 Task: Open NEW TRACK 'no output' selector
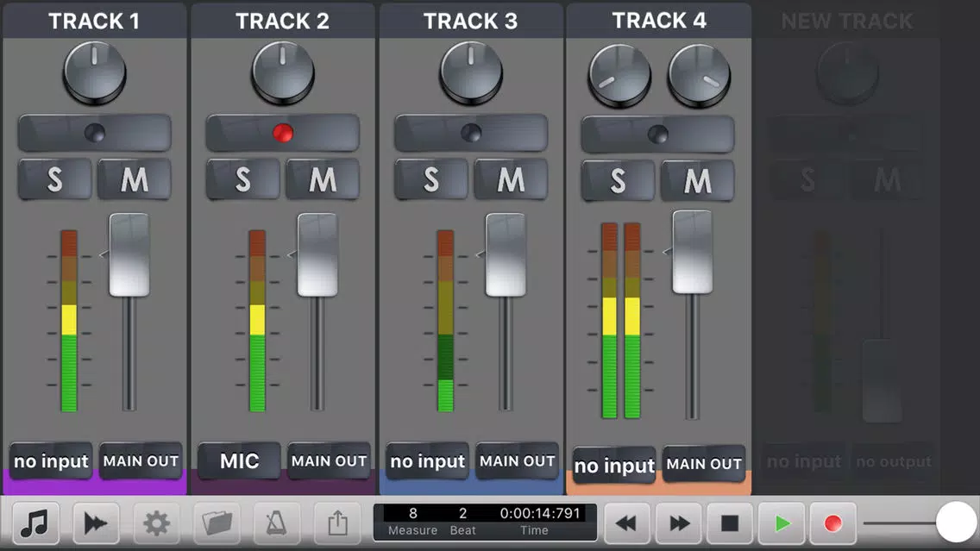click(x=894, y=461)
